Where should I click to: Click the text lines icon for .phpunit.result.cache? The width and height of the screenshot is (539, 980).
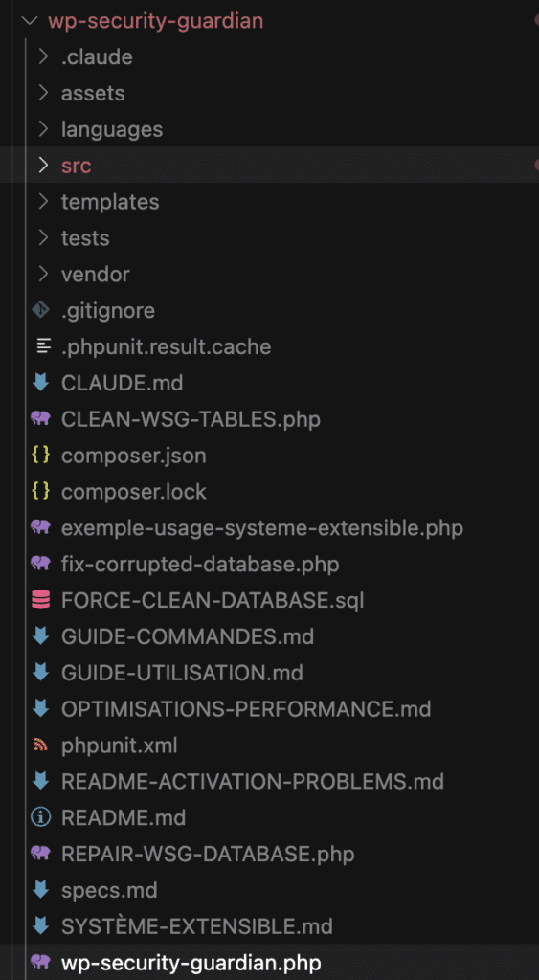(42, 346)
